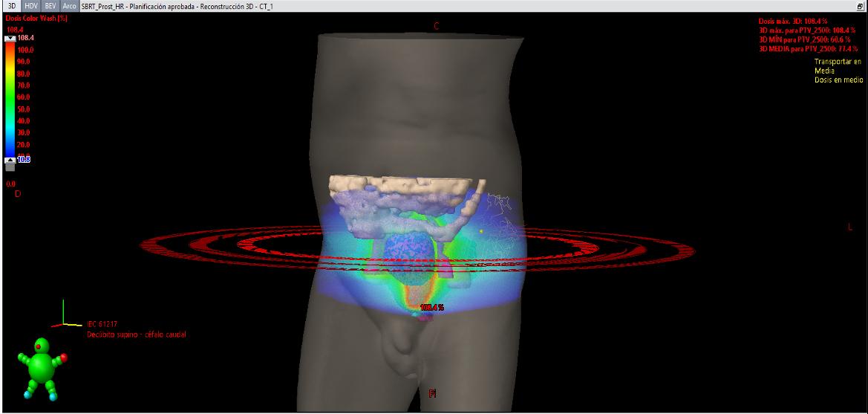Image resolution: width=868 pixels, height=414 pixels.
Task: Click the 108.4 % dose maximum marker
Action: [x=432, y=307]
